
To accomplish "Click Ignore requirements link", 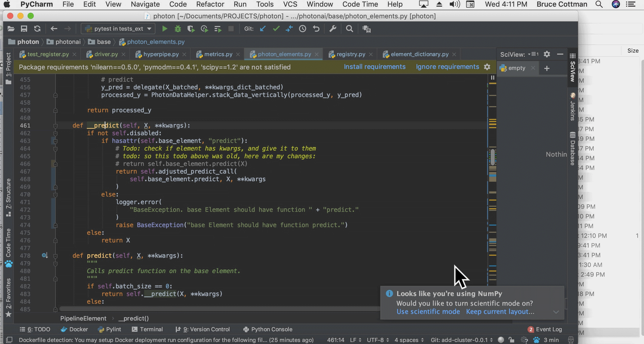I will point(447,67).
